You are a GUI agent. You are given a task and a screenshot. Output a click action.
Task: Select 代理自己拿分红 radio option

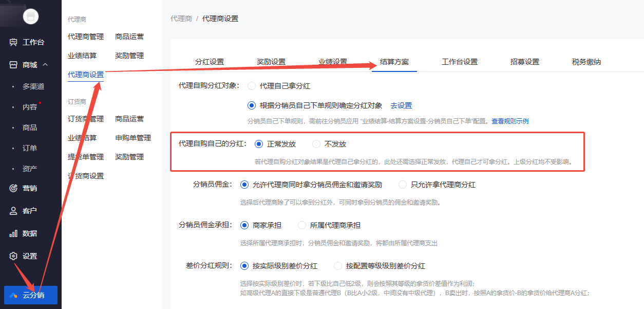tap(252, 86)
